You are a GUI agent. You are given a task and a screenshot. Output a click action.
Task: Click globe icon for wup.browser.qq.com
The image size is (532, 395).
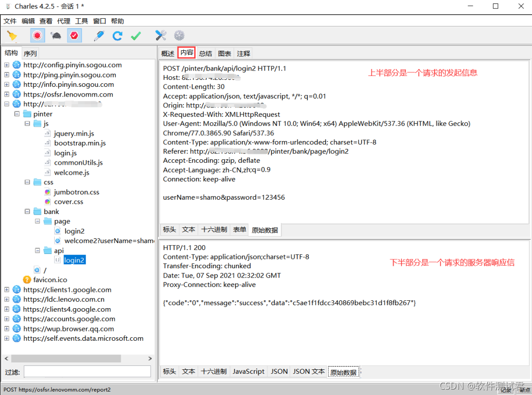click(17, 329)
